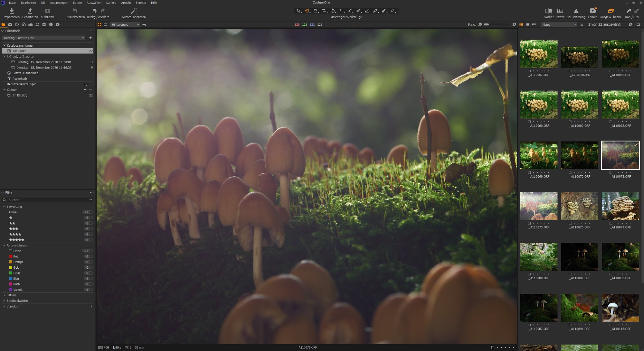Click the Vorher before-view icon
644x351 pixels.
(549, 11)
